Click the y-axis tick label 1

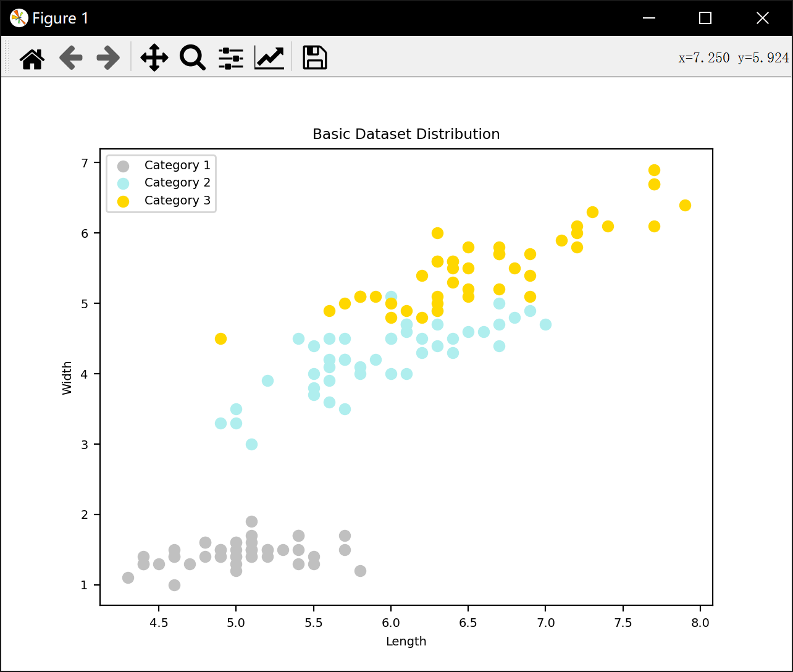coord(85,586)
